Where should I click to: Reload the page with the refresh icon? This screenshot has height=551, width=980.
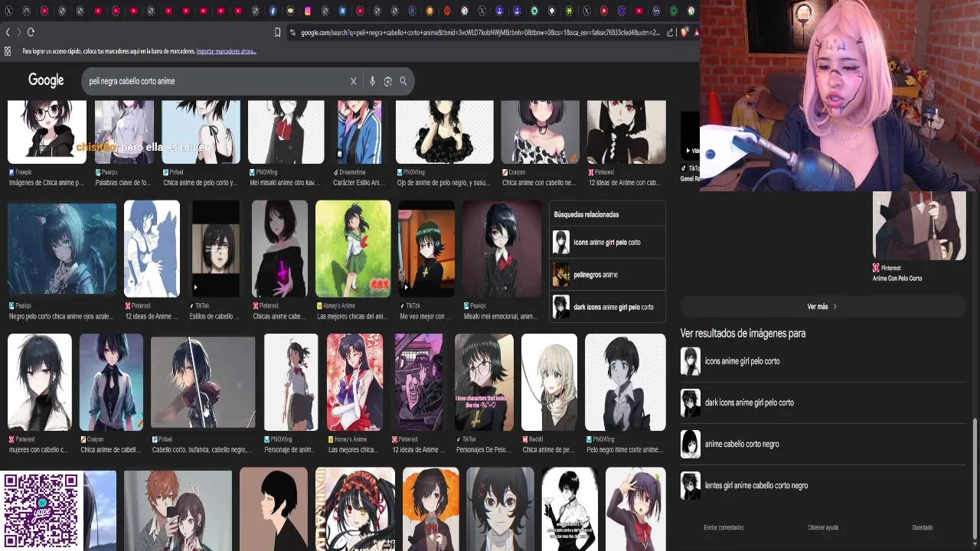pos(31,32)
